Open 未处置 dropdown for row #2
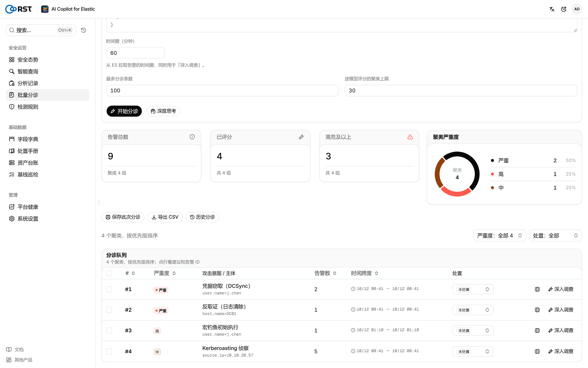 coord(473,310)
